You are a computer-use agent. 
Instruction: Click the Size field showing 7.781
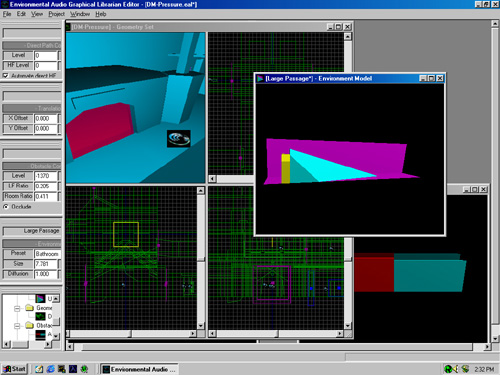[46, 264]
